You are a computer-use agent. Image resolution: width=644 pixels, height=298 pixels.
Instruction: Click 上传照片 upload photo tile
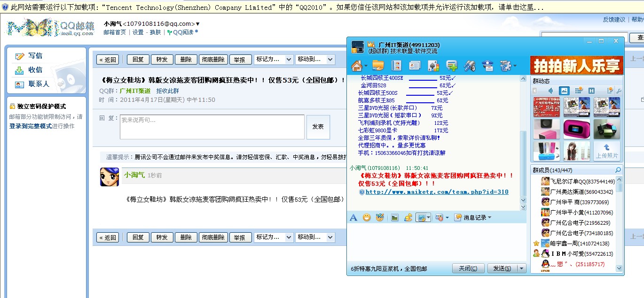click(606, 151)
